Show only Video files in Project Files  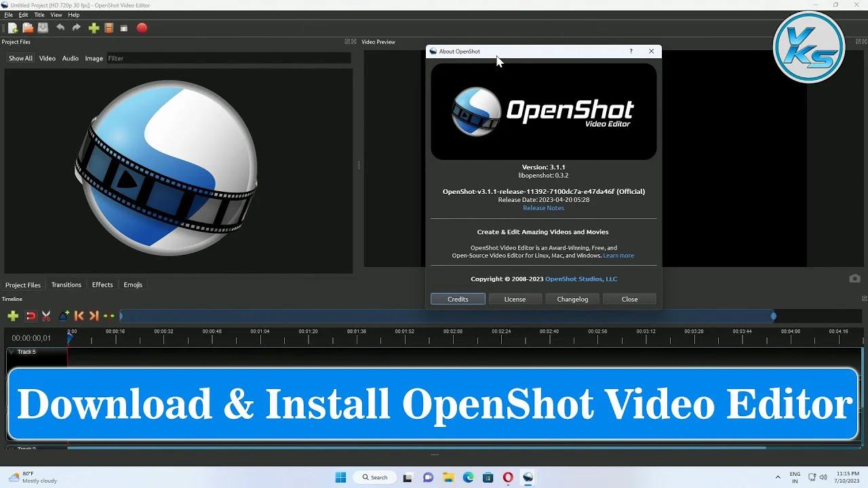point(47,58)
